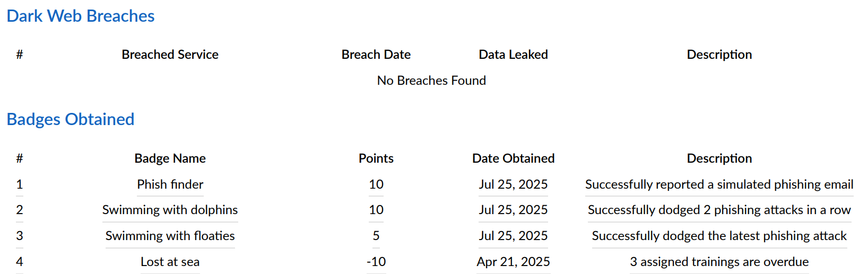
Task: Click the Dark Web Breaches heading
Action: pos(81,16)
